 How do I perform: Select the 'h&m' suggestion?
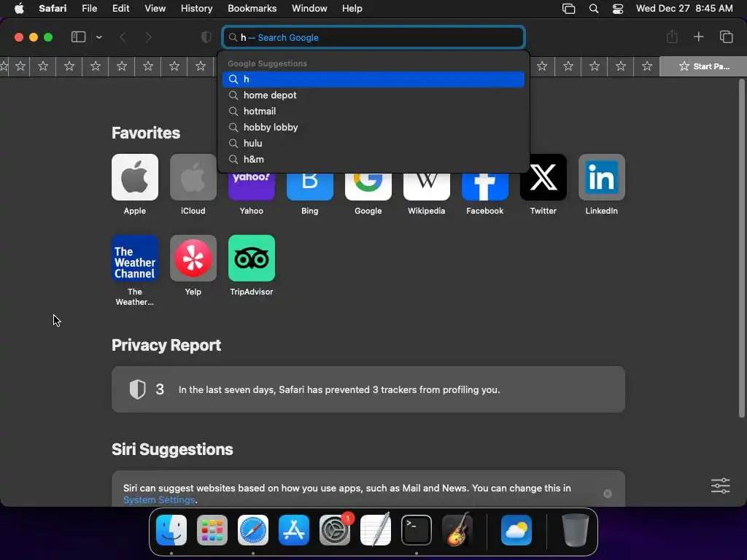click(373, 160)
